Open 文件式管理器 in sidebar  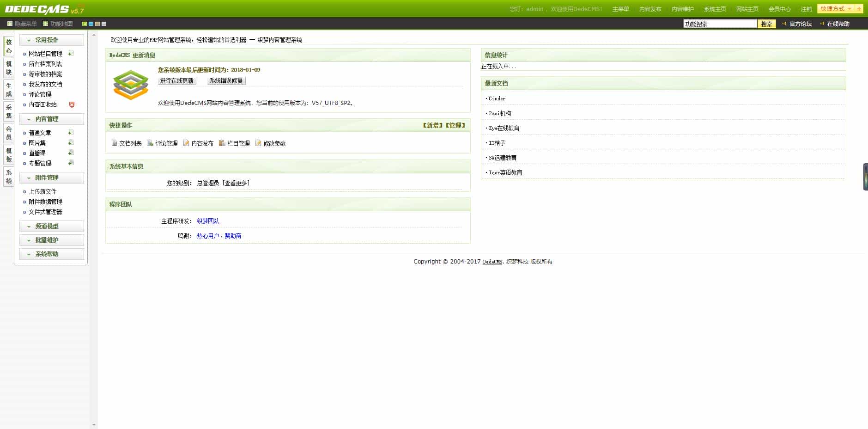point(45,212)
